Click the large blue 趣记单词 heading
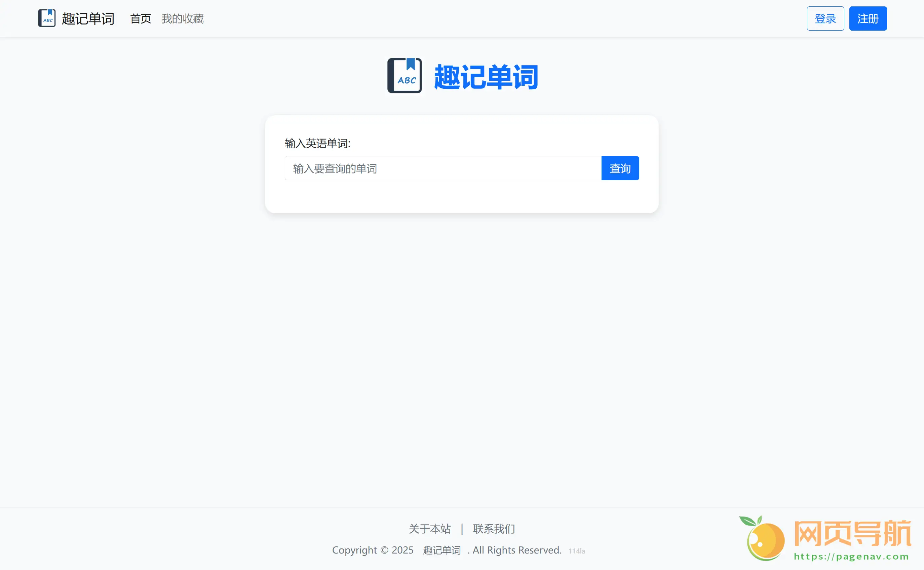This screenshot has height=570, width=924. pos(486,77)
